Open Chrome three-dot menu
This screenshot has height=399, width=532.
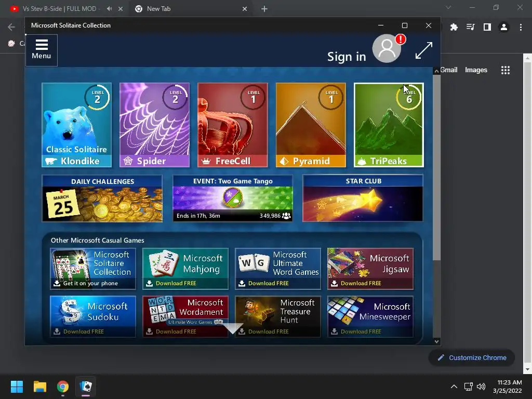tap(521, 27)
